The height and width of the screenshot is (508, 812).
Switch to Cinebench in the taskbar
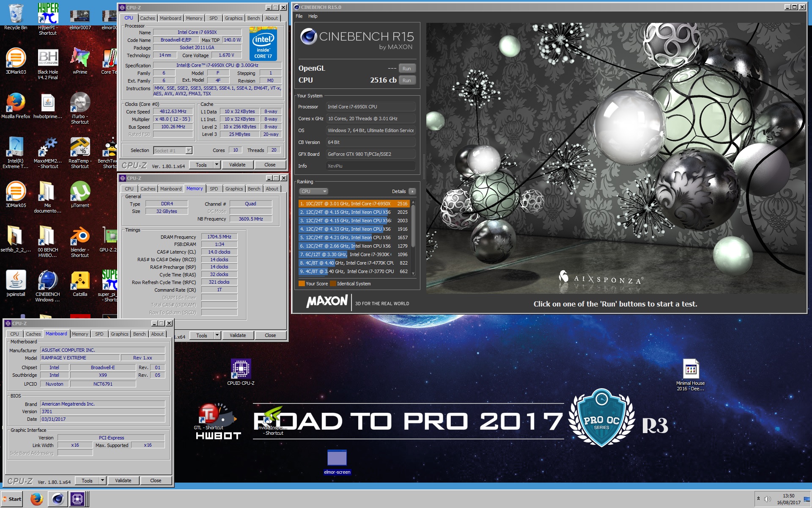(x=58, y=499)
